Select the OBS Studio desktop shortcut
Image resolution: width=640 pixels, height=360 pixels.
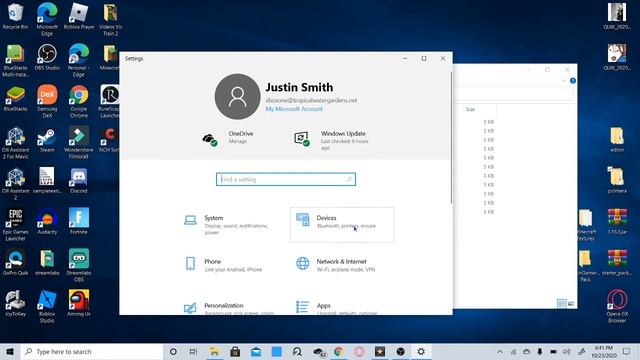point(47,57)
